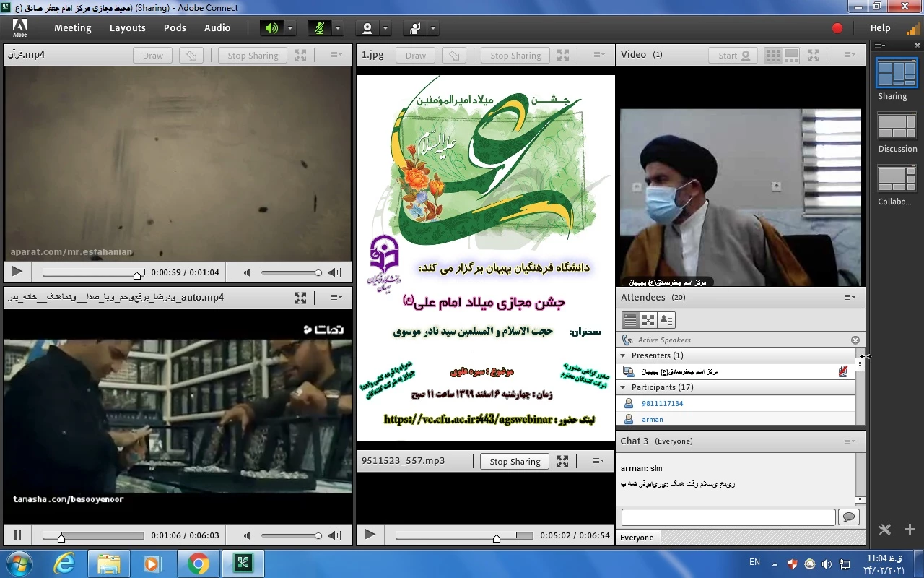Open Google Chrome from the taskbar

pyautogui.click(x=199, y=564)
